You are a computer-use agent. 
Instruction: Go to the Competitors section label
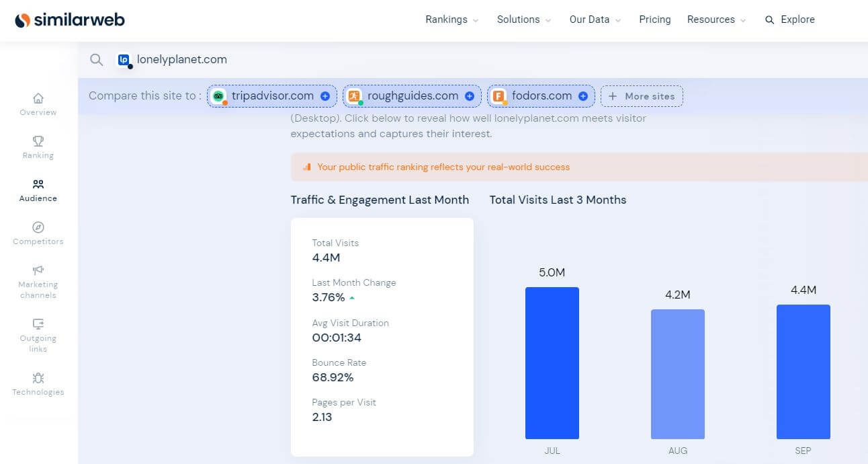click(38, 241)
